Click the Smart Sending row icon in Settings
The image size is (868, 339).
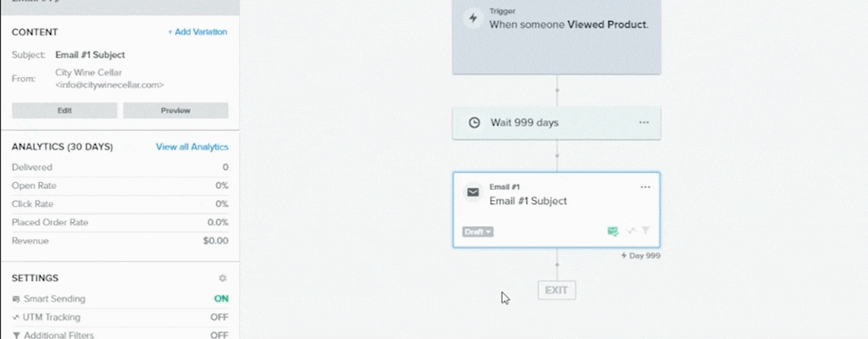(x=15, y=299)
